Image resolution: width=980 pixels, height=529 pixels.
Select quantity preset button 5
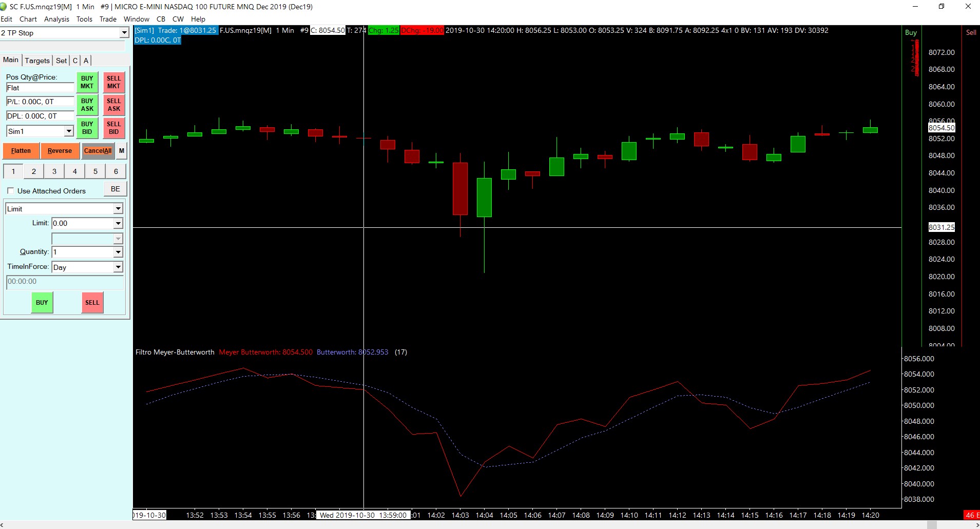point(95,171)
